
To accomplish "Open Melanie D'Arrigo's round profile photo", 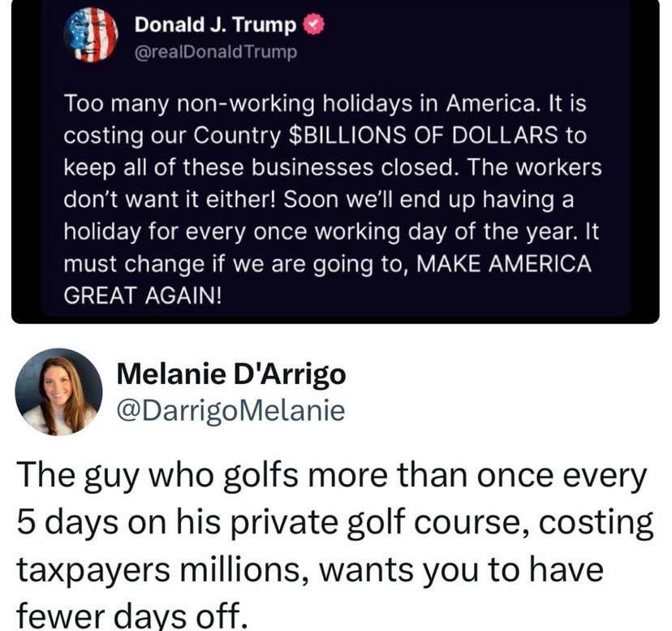I will (x=58, y=392).
